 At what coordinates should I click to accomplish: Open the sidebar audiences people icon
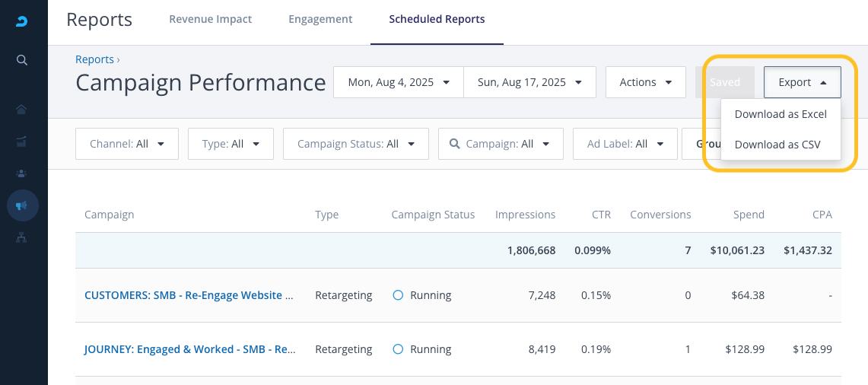[21, 174]
